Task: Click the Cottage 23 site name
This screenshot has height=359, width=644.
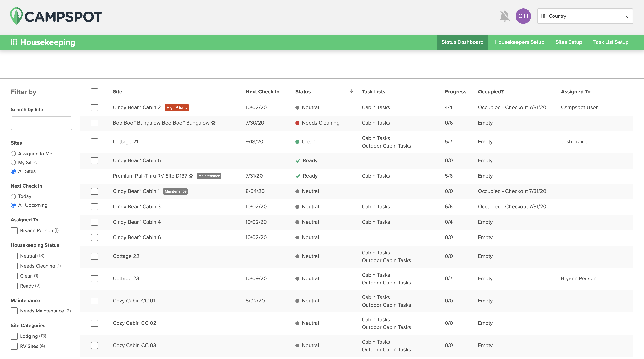Action: (126, 278)
